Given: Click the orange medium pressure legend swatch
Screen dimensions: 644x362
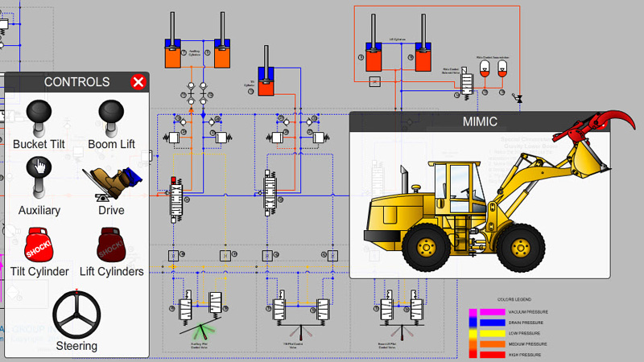Looking at the screenshot, I should 492,344.
